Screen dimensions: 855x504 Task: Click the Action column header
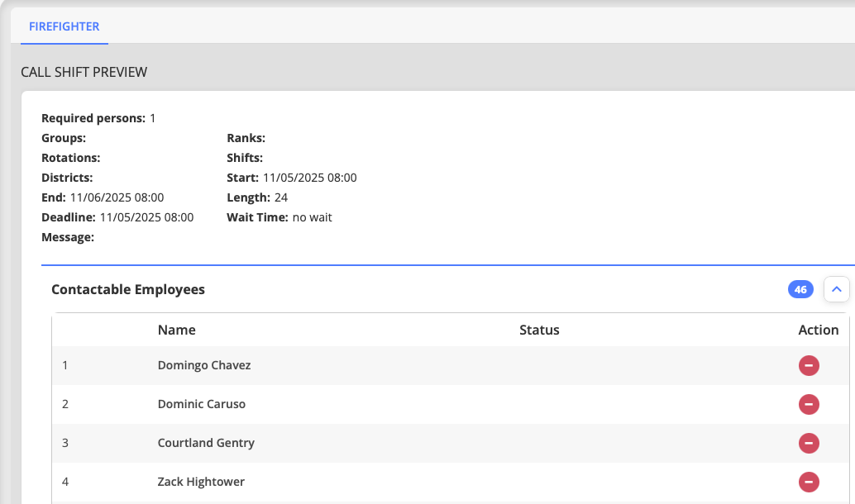[818, 330]
